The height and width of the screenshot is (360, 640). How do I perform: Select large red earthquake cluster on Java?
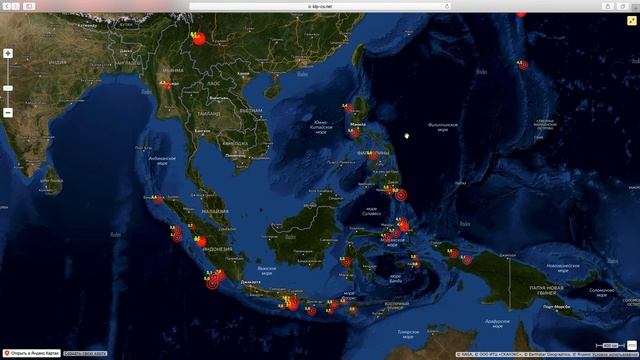pos(293,304)
